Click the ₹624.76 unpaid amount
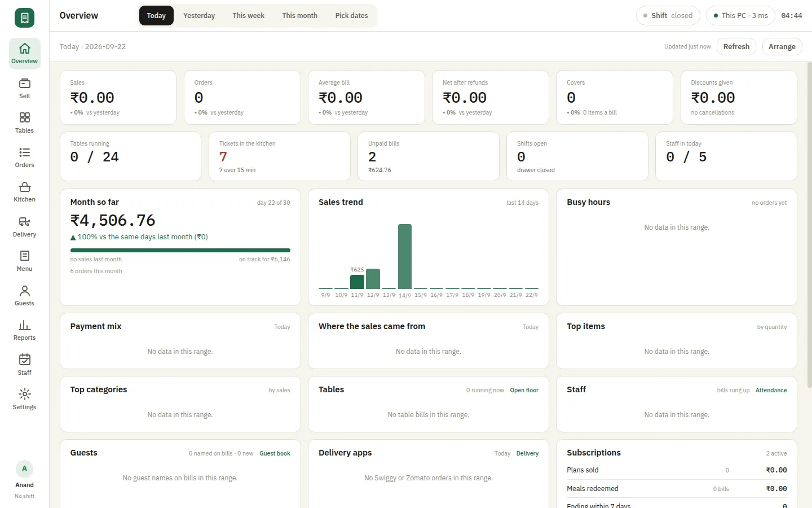 [379, 170]
